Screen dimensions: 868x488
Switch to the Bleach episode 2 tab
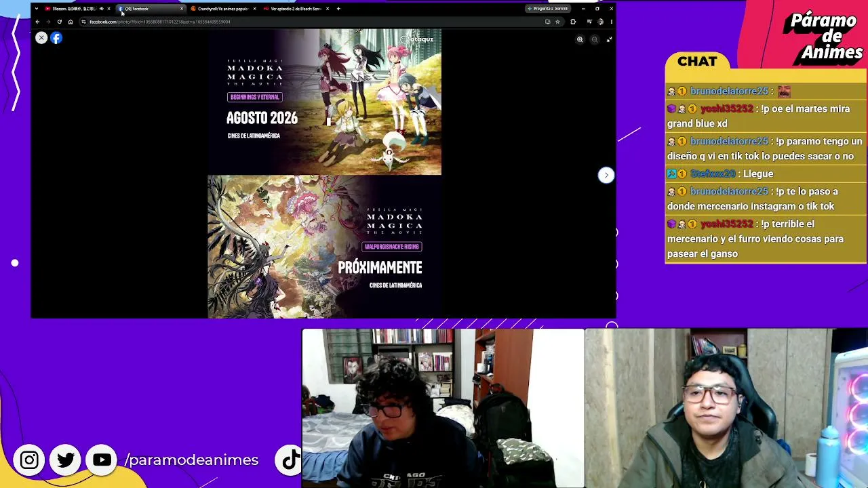coord(296,9)
